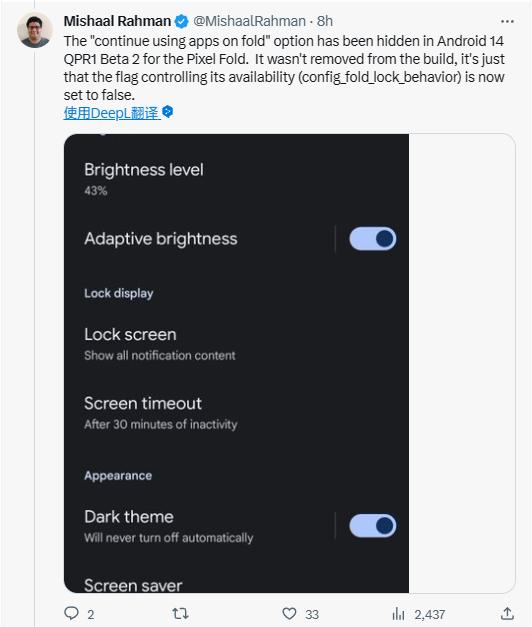Open the three-dot more options menu

(507, 22)
